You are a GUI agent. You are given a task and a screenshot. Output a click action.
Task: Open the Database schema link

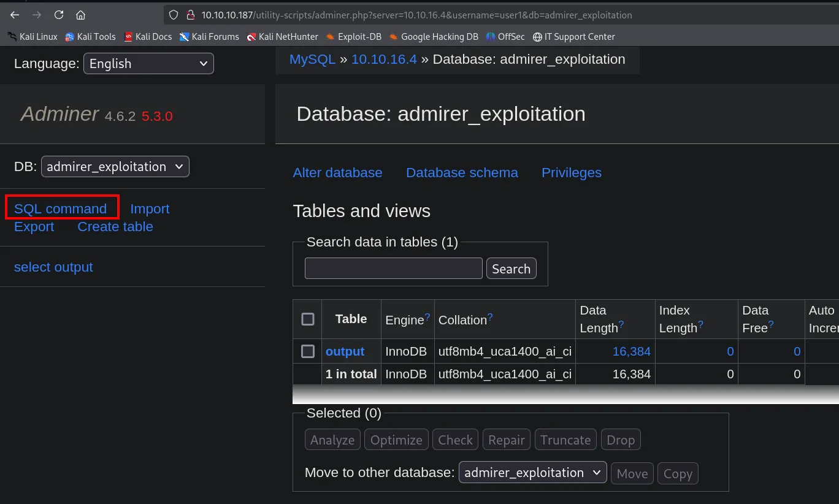click(462, 173)
